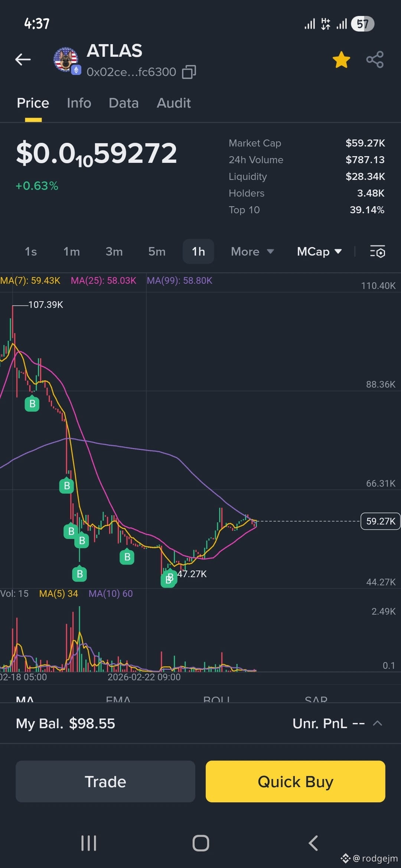Tap the +0.63% price change
The width and height of the screenshot is (401, 868).
pos(37,186)
